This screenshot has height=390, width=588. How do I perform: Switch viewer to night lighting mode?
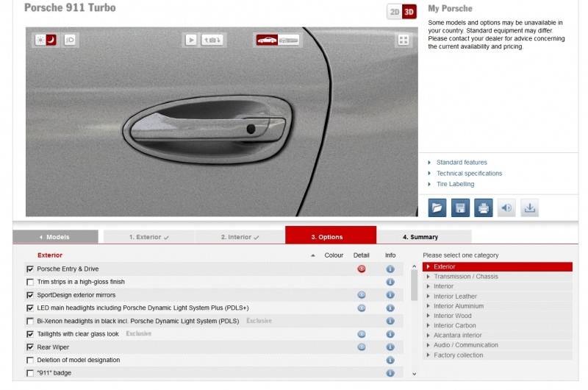tap(51, 40)
